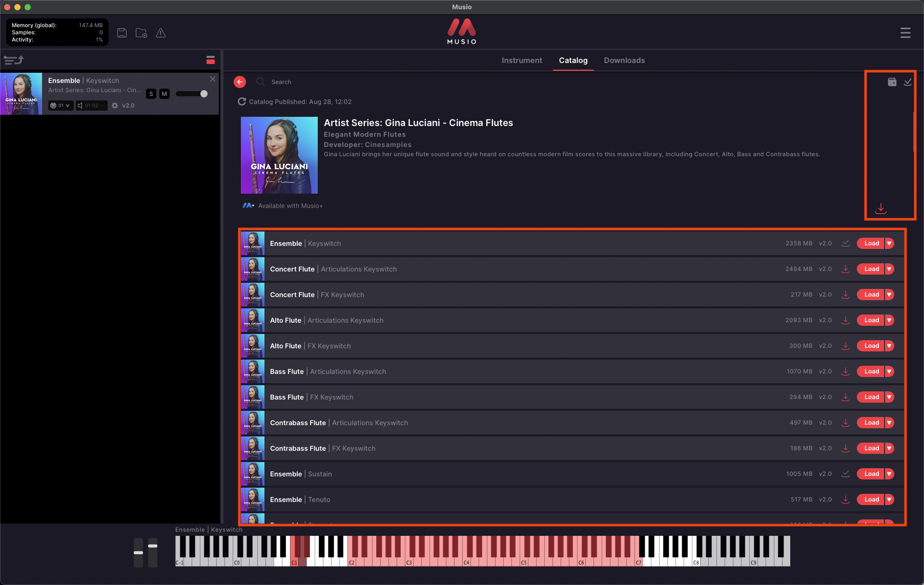
Task: Expand Load options for Alto Flute Articulations
Action: click(x=890, y=320)
